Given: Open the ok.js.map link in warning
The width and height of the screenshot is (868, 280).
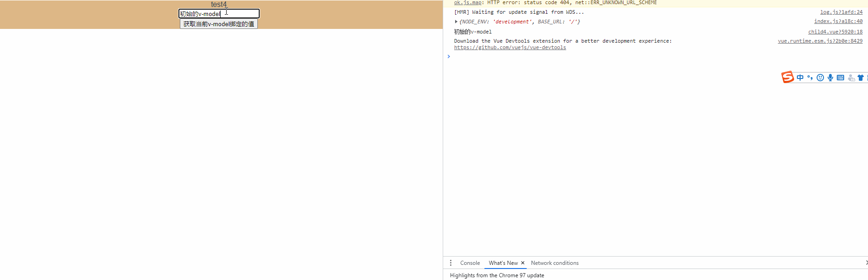Looking at the screenshot, I should pyautogui.click(x=467, y=3).
